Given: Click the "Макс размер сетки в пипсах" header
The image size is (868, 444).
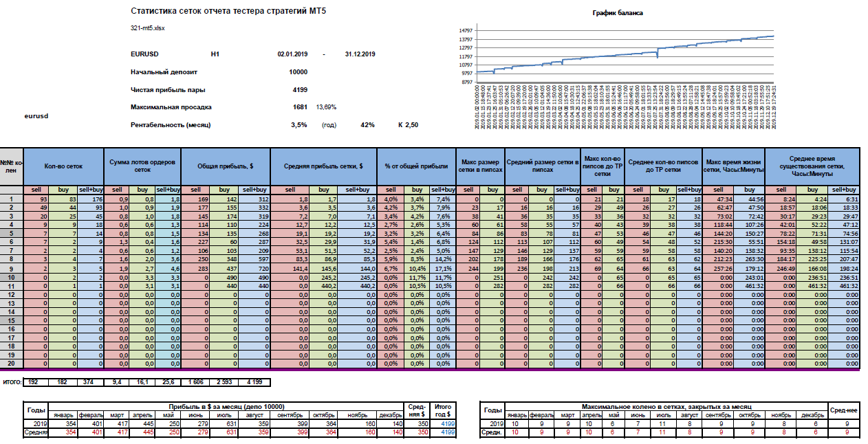Looking at the screenshot, I should click(x=481, y=166).
